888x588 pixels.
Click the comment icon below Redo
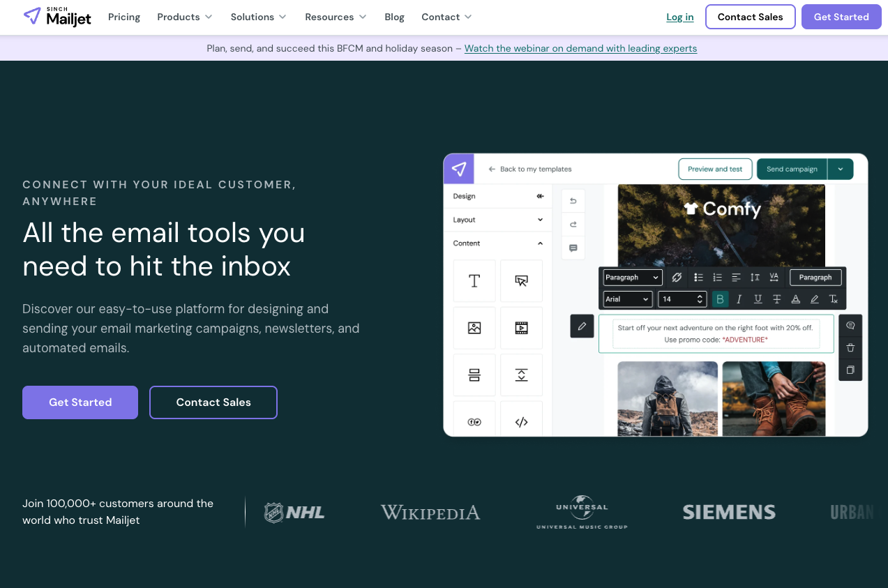573,248
